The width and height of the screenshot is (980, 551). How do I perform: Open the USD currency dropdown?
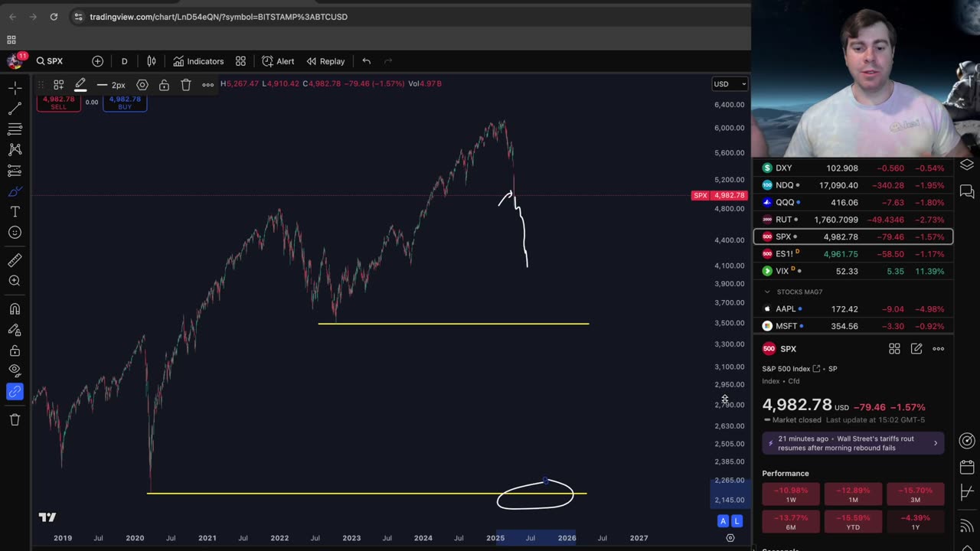[730, 84]
